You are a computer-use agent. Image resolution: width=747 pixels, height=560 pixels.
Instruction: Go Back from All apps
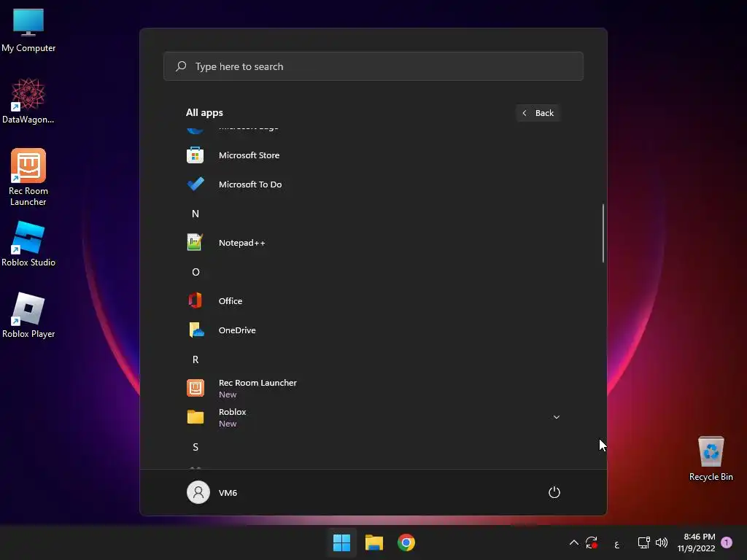538,113
